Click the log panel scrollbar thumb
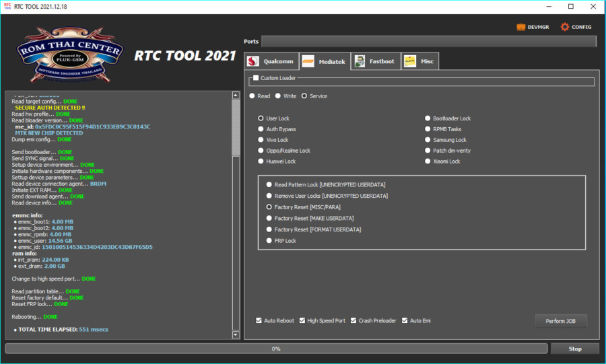This screenshot has height=364, width=606. pos(236,127)
